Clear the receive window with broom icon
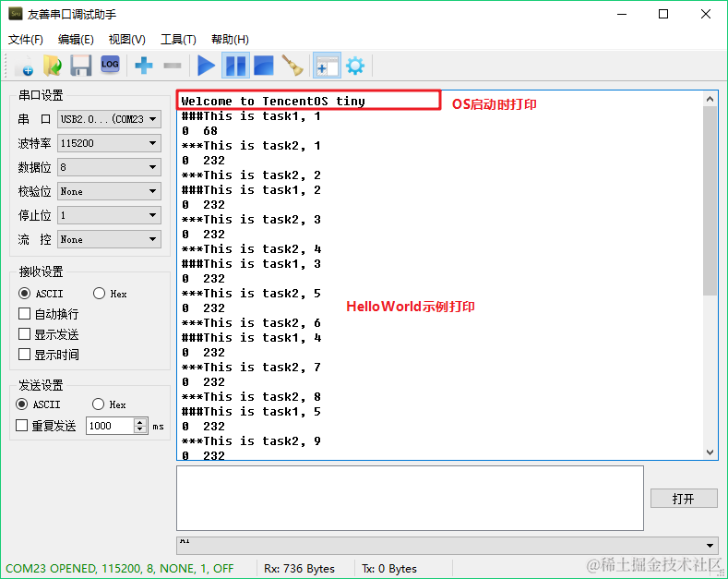The height and width of the screenshot is (579, 728). pyautogui.click(x=292, y=66)
